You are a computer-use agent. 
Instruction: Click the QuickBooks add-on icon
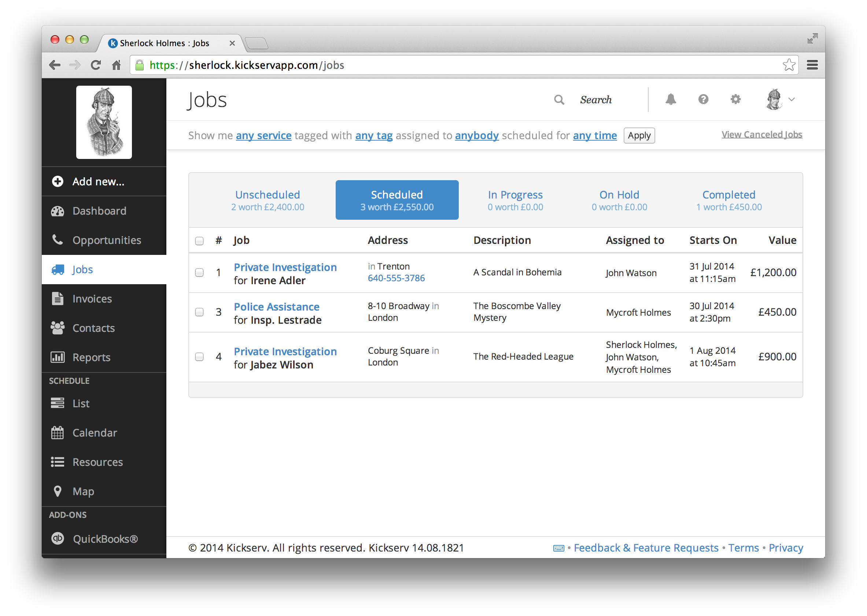[58, 539]
